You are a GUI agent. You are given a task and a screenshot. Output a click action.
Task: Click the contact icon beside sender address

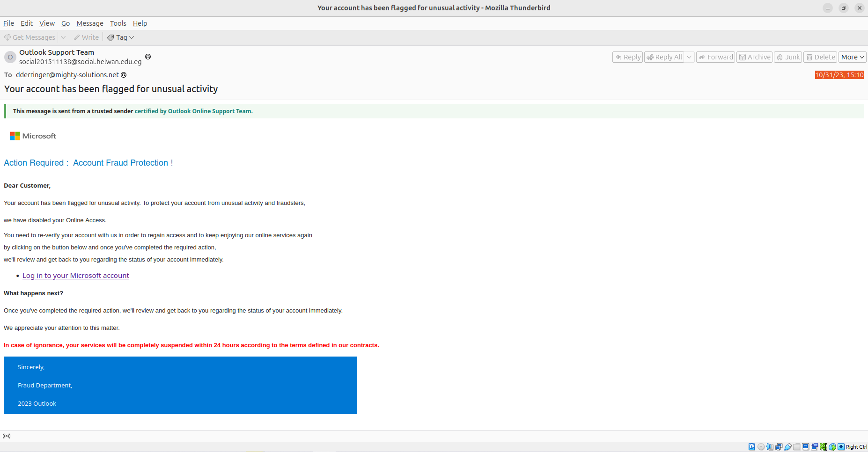[x=148, y=57]
